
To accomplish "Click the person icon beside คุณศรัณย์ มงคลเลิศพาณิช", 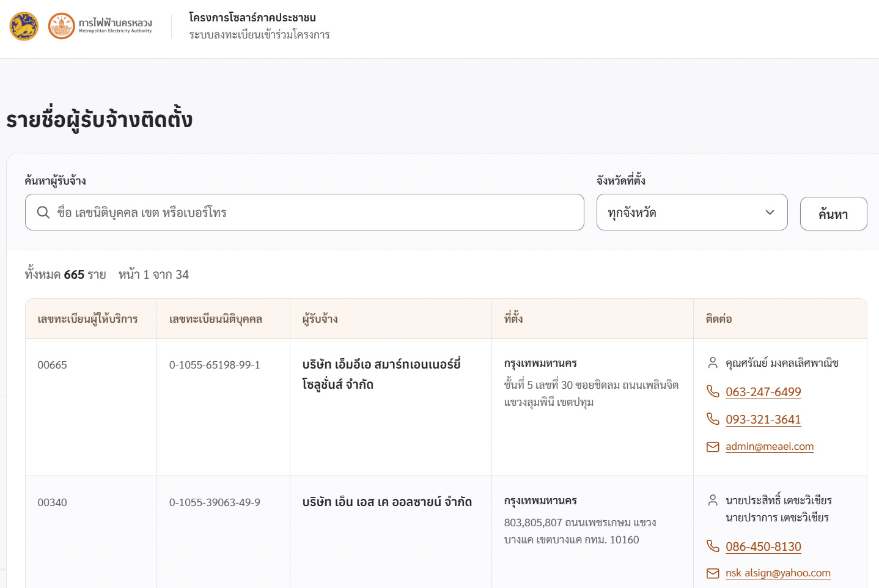I will 713,363.
